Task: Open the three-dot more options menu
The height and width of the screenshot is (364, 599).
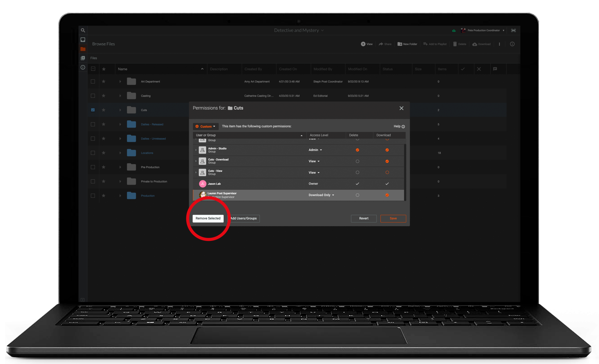Action: tap(499, 44)
